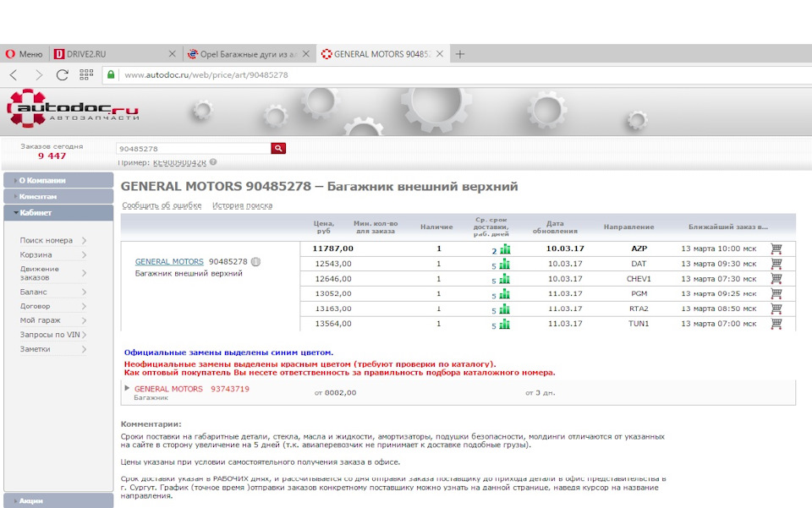Viewport: 812px width, 508px height.
Task: Open the Opera speed dial grid icon
Action: tap(86, 75)
